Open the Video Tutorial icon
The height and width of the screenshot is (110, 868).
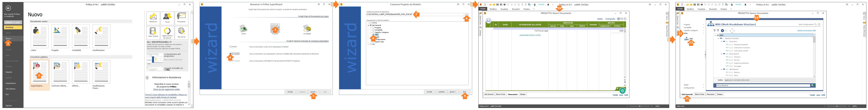coord(153,33)
